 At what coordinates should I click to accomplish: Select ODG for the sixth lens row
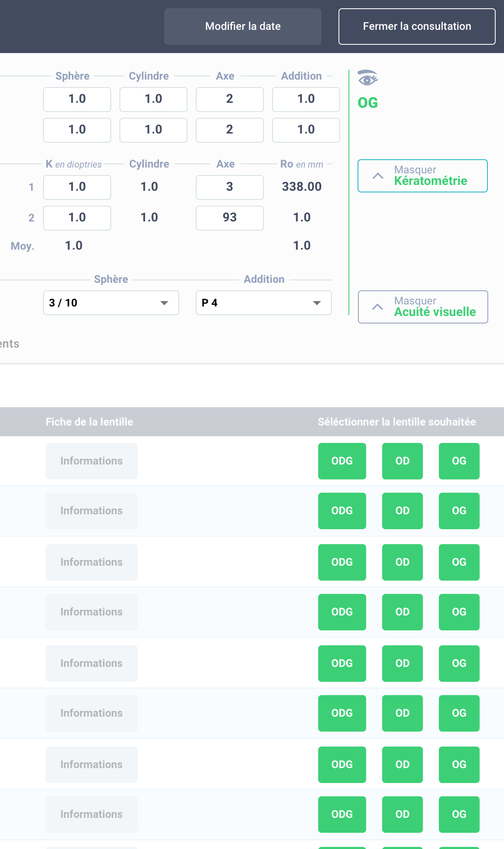342,713
